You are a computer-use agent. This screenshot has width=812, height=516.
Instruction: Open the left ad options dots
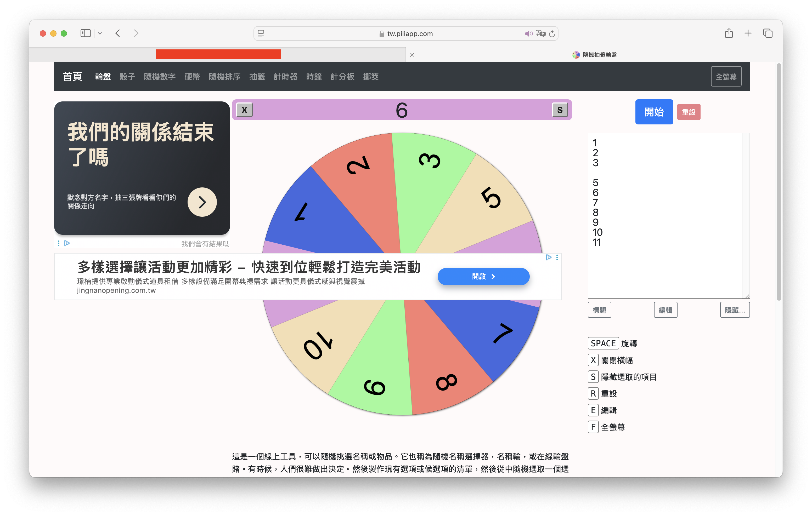click(59, 243)
